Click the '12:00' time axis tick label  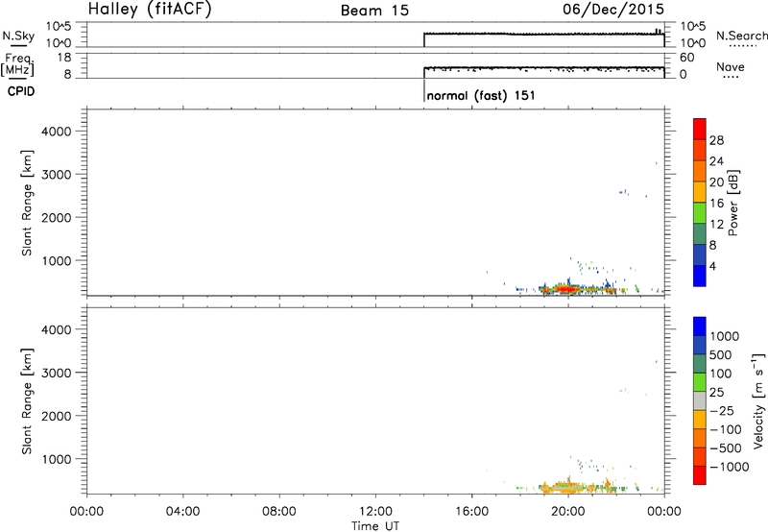coord(375,512)
